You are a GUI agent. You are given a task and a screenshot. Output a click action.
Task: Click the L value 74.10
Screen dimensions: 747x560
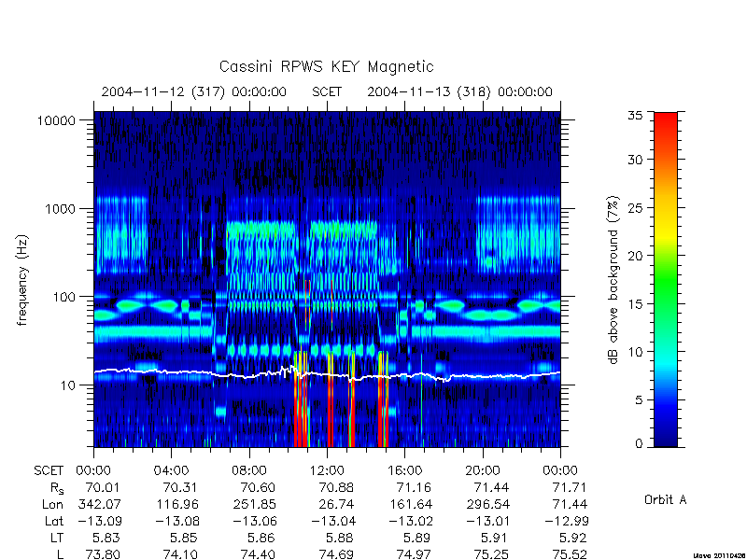(x=180, y=554)
